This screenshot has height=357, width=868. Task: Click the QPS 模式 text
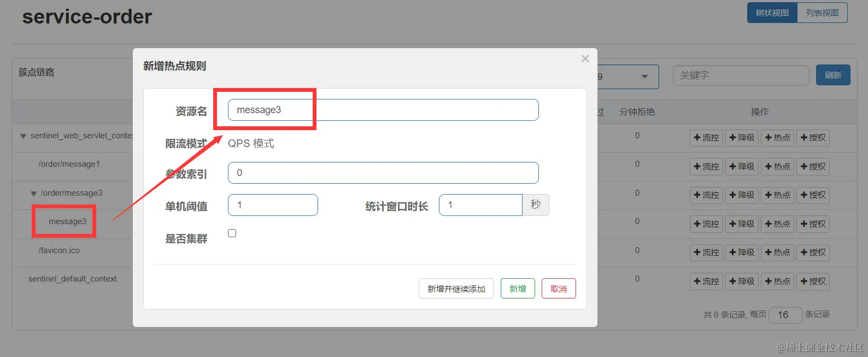pos(251,143)
